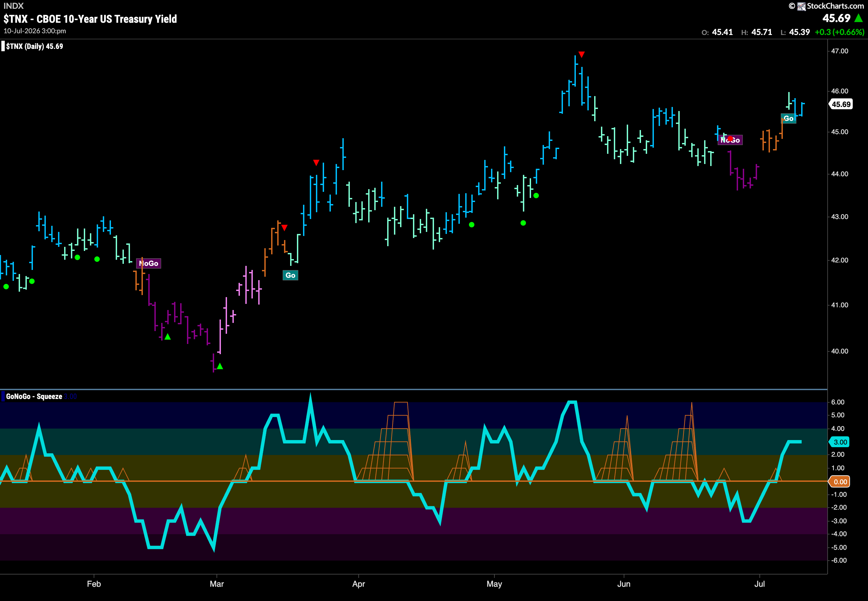Click the green up arrow beside 45.69
Viewport: 868px width, 601px height.
[x=858, y=18]
